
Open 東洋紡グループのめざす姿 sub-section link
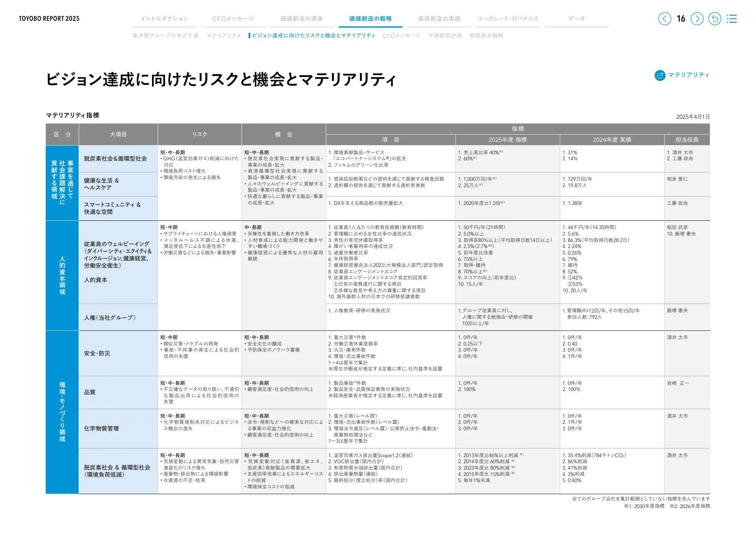click(165, 36)
